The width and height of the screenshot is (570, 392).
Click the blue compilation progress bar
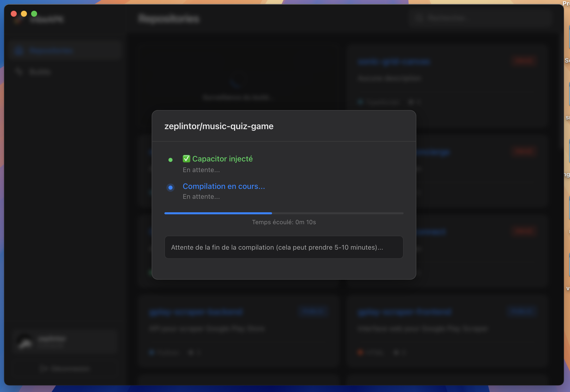[218, 213]
